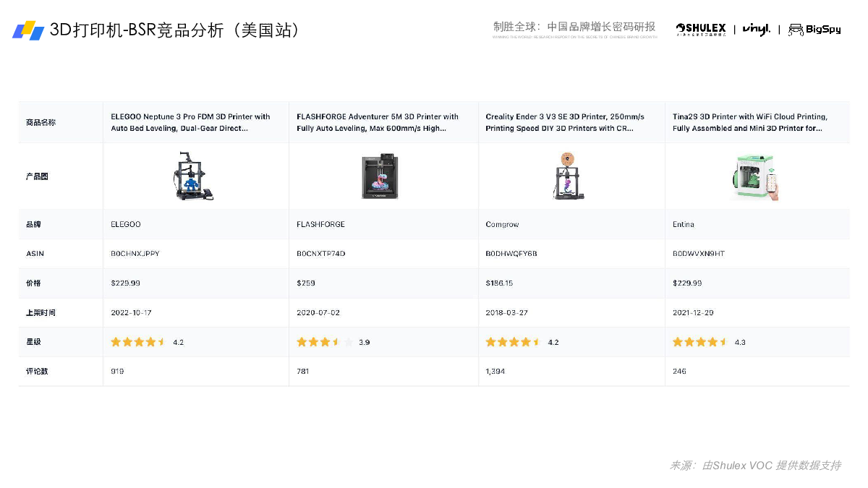Select the FLASHFORGE Adventurer 5M product title
The height and width of the screenshot is (488, 868).
coord(378,122)
